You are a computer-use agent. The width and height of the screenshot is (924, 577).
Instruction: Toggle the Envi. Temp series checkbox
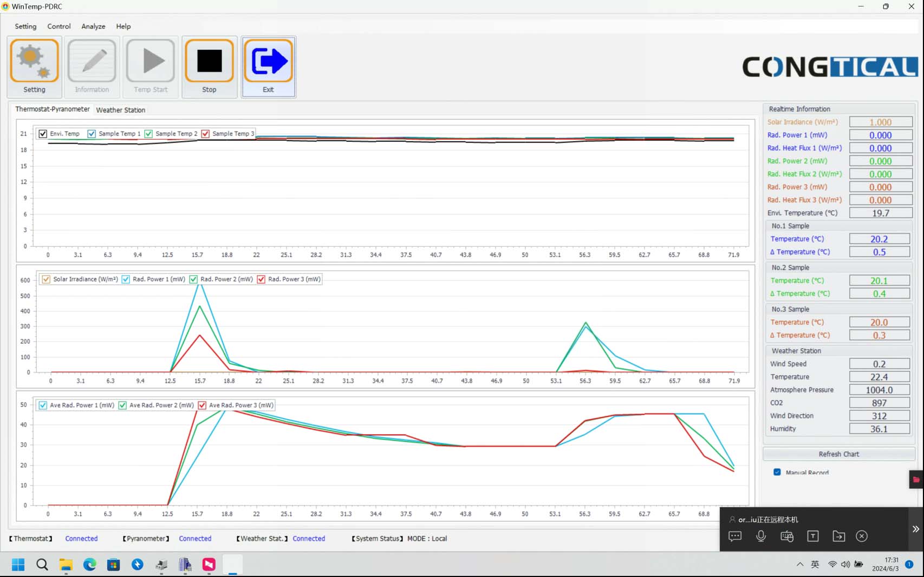(43, 134)
